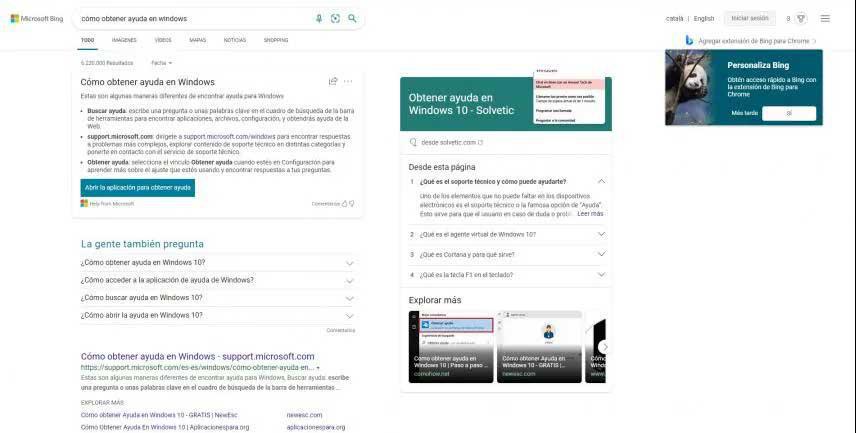Screen dimensions: 856x433
Task: Click the rewards trophy icon
Action: coord(801,19)
